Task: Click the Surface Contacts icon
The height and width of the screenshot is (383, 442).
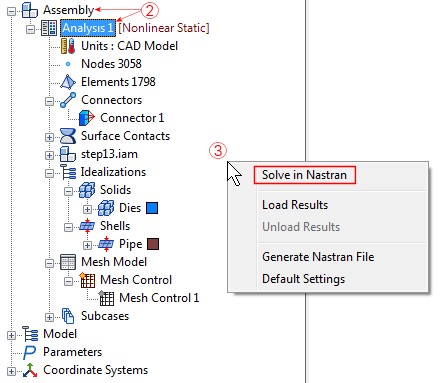Action: 68,136
